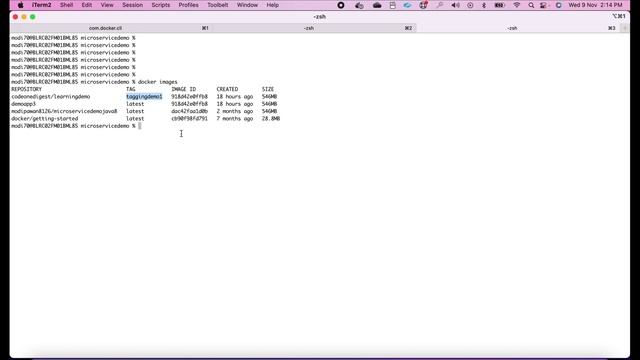Screen dimensions: 640x360
Task: Click the docker/getting-started repository name
Action: pos(44,119)
